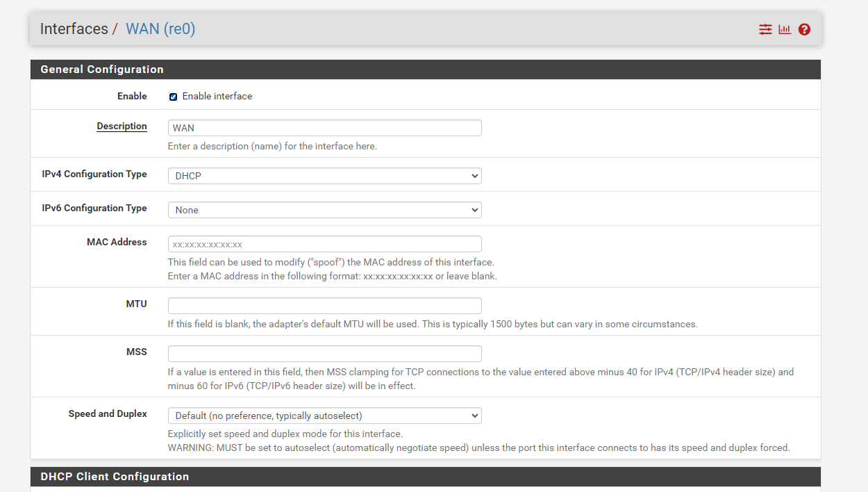Select the IPv6 Configuration Type label

point(94,208)
